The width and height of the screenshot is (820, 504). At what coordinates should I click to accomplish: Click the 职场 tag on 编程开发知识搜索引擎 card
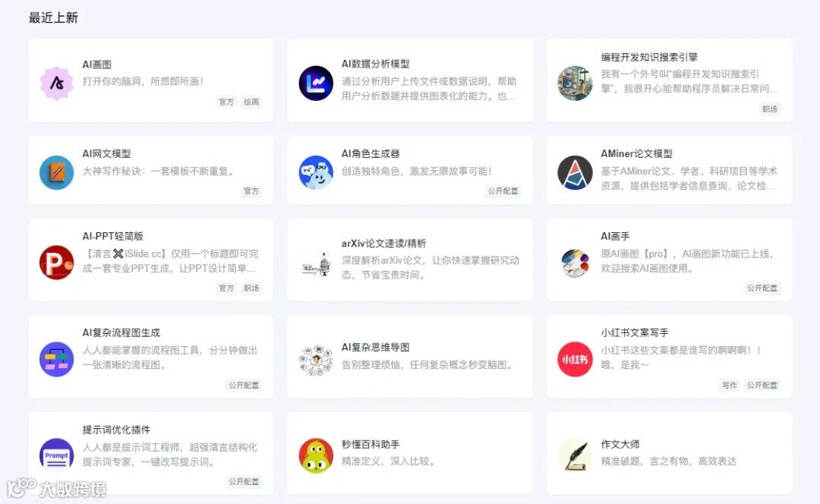tap(769, 109)
